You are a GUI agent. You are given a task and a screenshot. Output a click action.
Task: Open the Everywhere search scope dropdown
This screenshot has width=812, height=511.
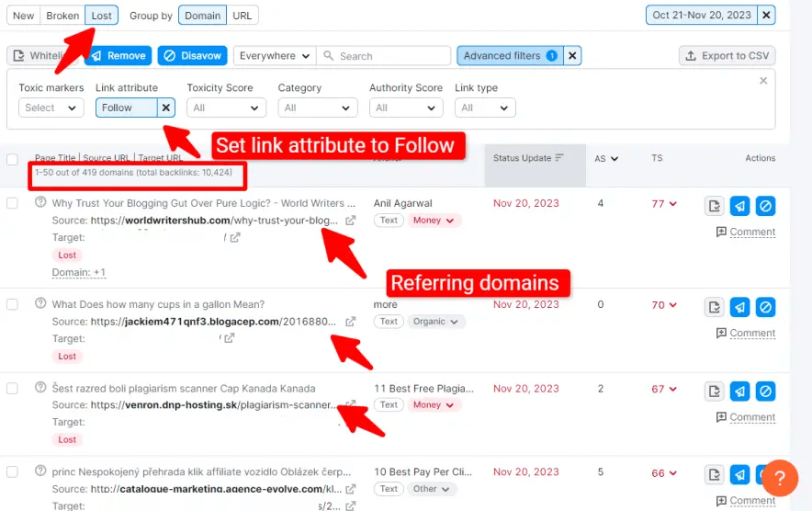(275, 56)
